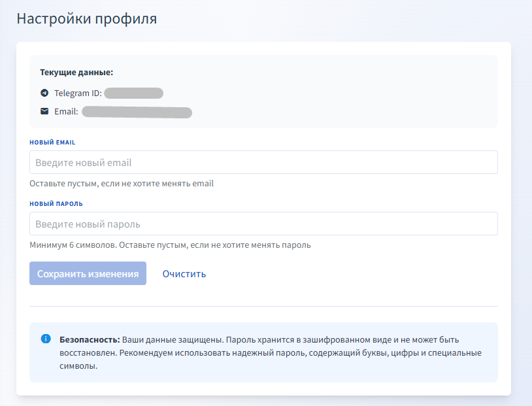This screenshot has width=532, height=406.
Task: Select the Настройки профиля page heading
Action: (x=86, y=18)
